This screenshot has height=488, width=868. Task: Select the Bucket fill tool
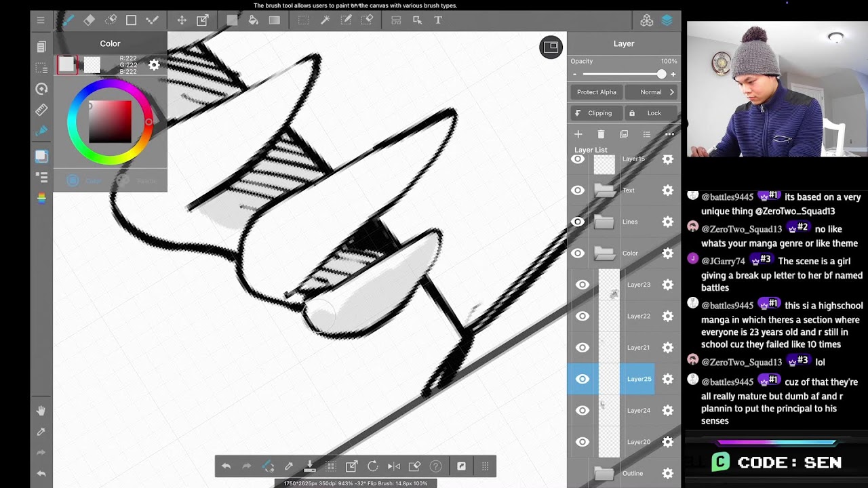pyautogui.click(x=253, y=20)
